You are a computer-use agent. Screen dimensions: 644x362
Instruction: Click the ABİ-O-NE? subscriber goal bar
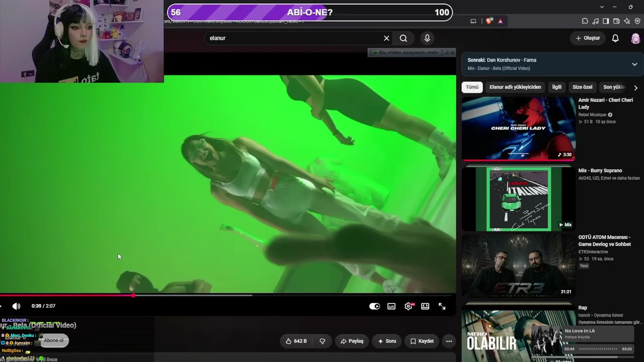pyautogui.click(x=309, y=13)
